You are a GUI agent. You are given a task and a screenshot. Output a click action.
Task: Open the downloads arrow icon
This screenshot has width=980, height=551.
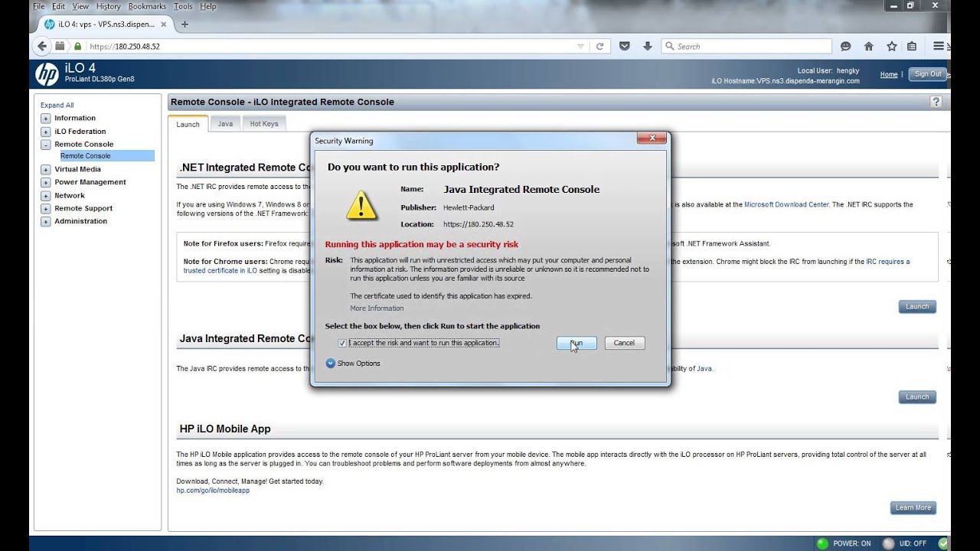pos(647,46)
